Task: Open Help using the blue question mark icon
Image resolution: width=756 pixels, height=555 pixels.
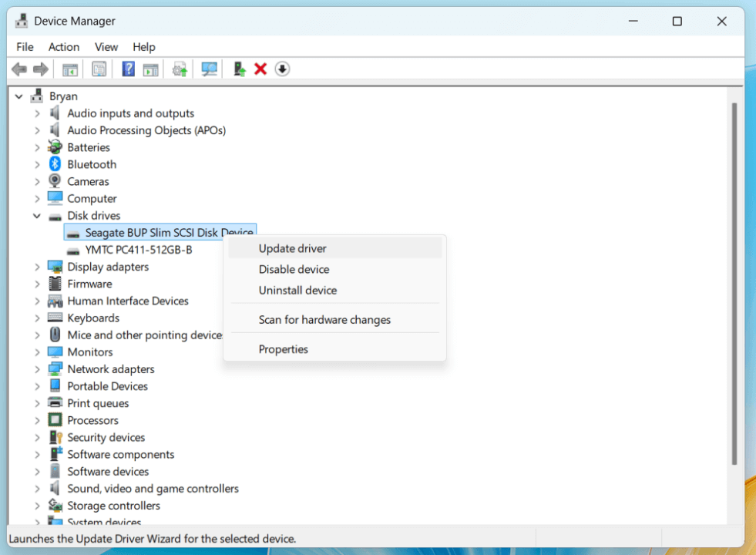Action: 128,69
